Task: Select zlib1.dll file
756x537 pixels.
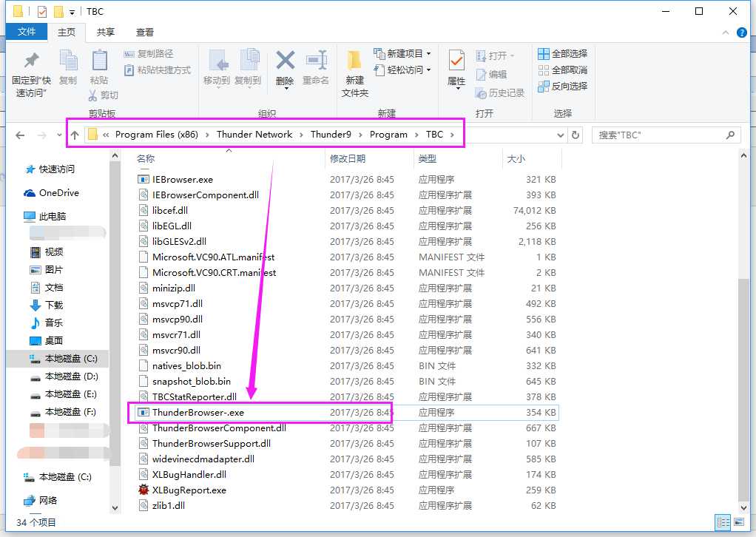Action: pos(346,505)
